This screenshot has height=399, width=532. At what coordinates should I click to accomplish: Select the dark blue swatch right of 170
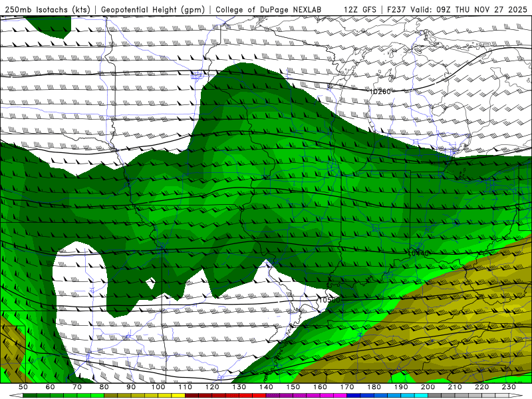tap(354, 396)
